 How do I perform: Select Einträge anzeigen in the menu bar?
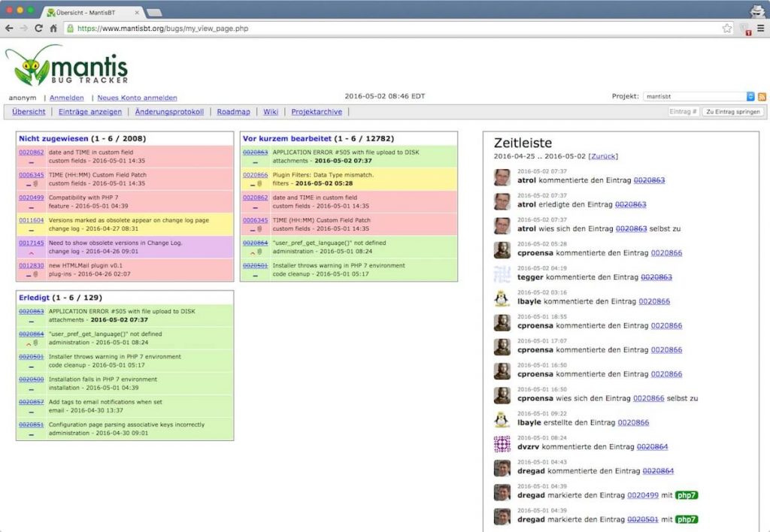point(90,112)
